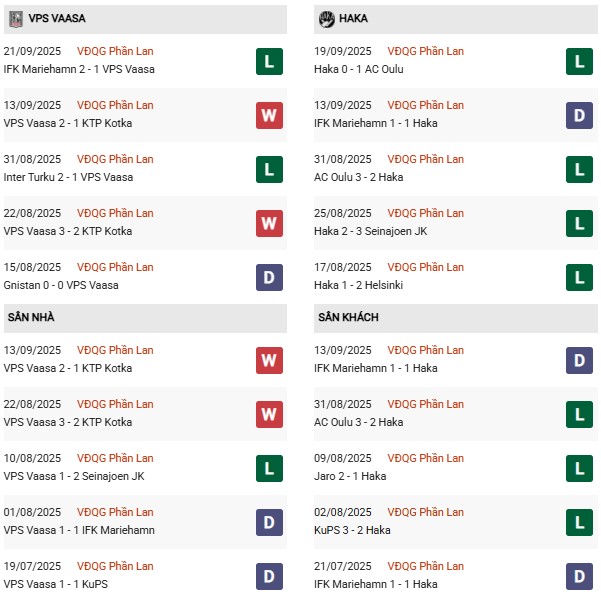
Task: Open the Inter Turku 2-1 VPS Vaasa match
Action: [68, 177]
